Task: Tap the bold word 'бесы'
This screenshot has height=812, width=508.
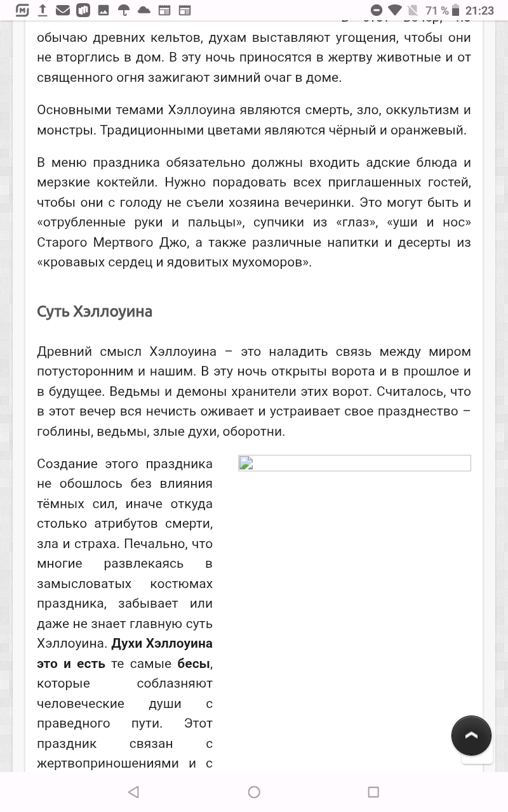Action: 193,664
